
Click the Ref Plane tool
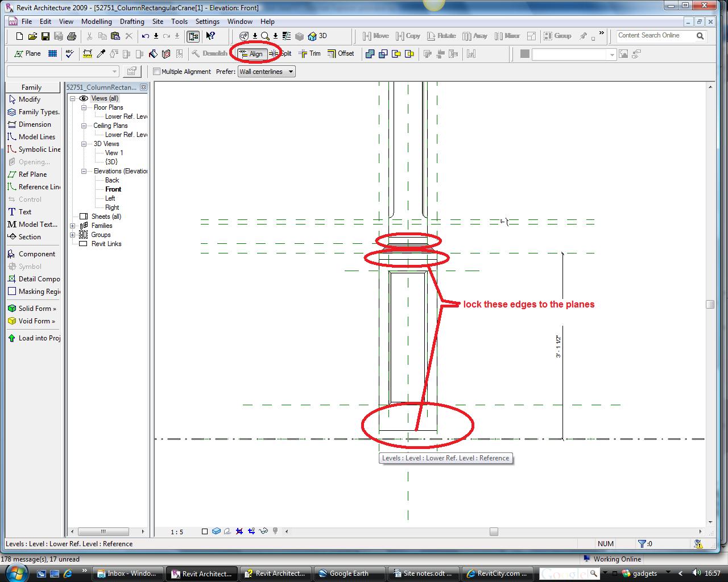coord(32,174)
